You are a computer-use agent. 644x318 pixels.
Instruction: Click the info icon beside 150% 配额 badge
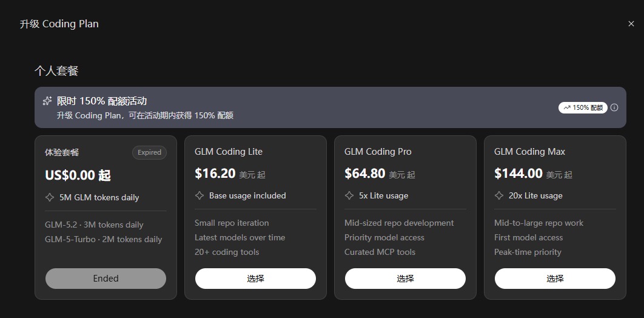tap(614, 107)
